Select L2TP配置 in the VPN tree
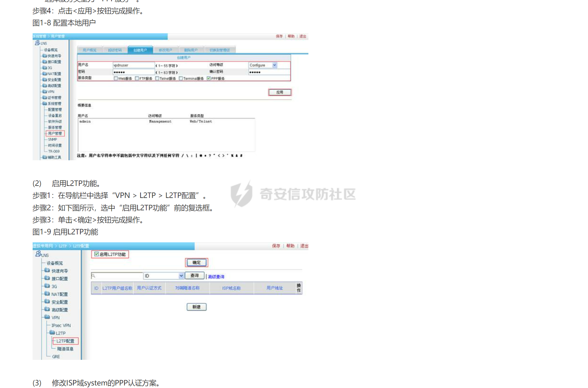The width and height of the screenshot is (588, 388). [x=65, y=341]
